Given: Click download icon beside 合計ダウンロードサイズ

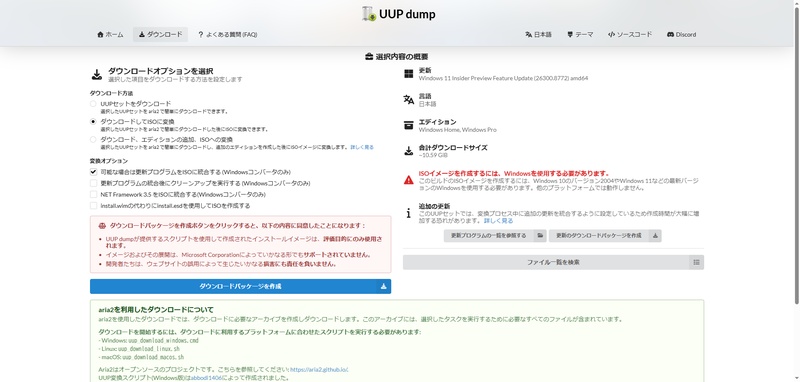Looking at the screenshot, I should (x=408, y=151).
